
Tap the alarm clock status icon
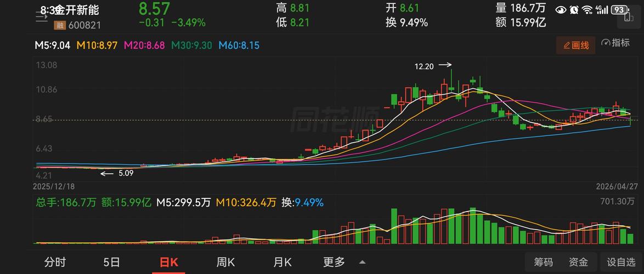574,9
